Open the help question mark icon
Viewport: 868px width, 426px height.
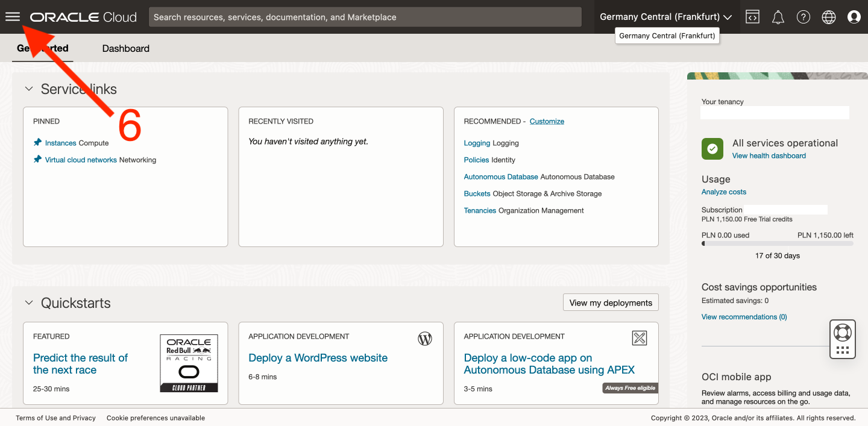[x=803, y=17]
